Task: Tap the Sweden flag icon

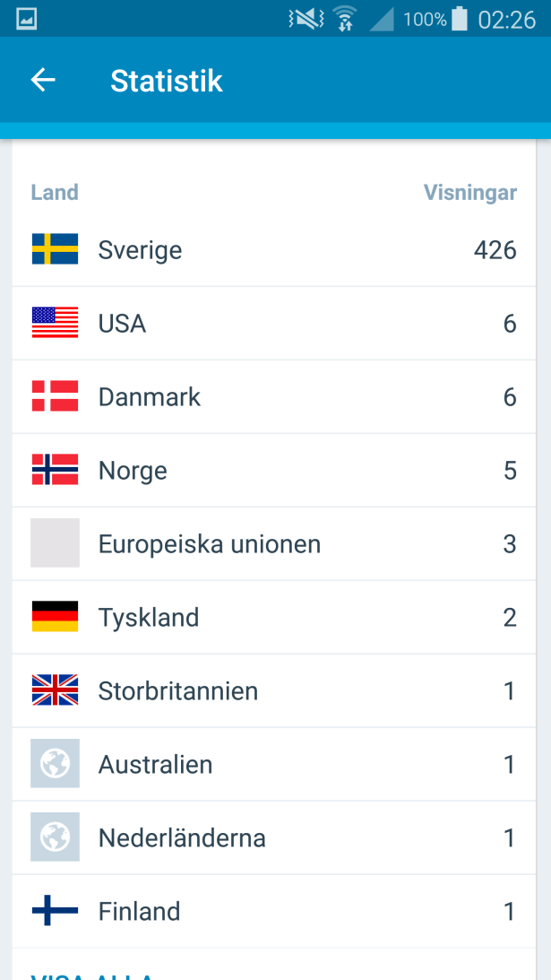Action: [x=55, y=249]
